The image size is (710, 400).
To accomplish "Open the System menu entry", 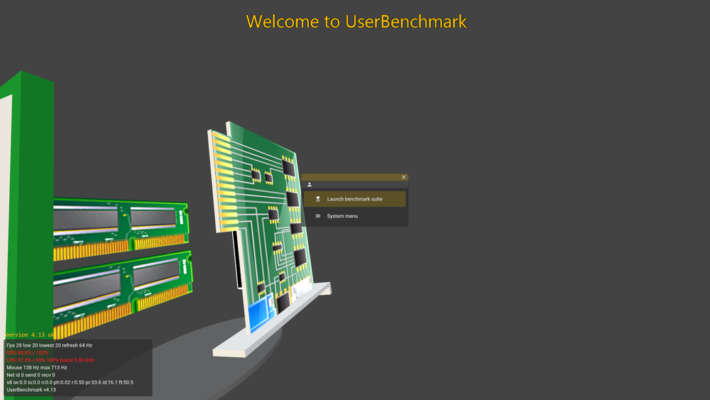I will (x=355, y=216).
